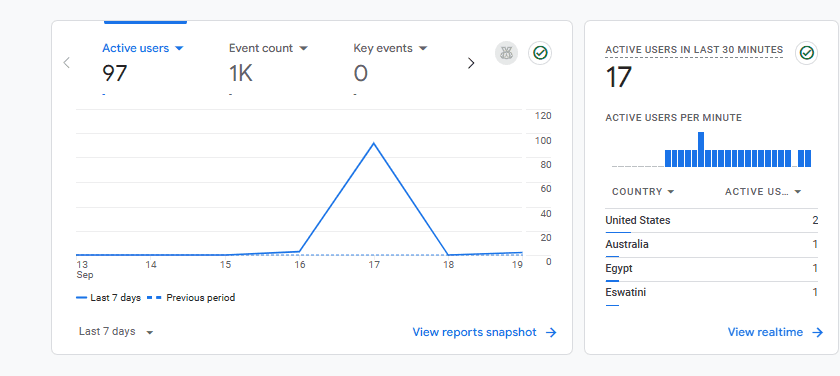Click the chart peak point at Sep 17
This screenshot has width=840, height=376.
[x=373, y=143]
